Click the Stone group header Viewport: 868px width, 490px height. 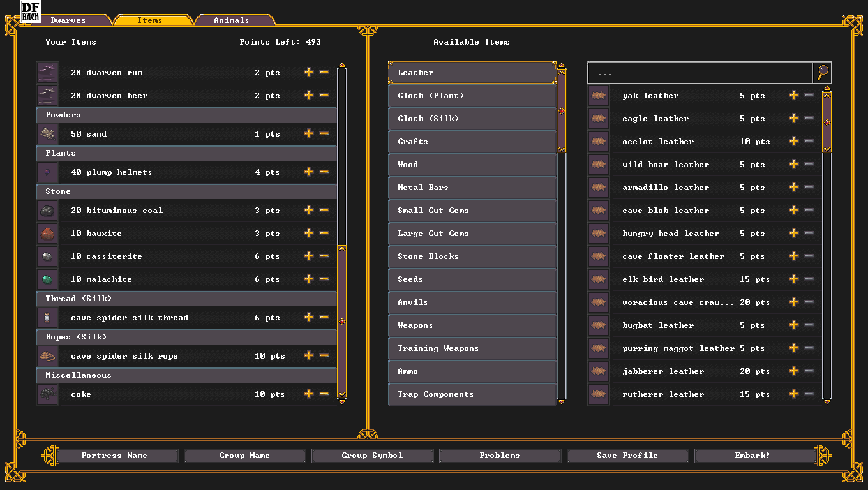point(186,191)
